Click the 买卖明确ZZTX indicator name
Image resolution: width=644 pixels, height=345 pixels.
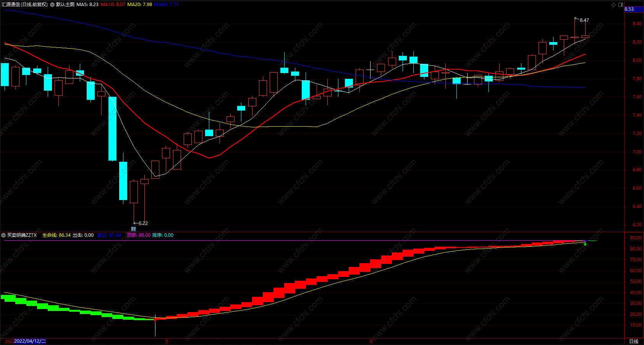[22, 235]
